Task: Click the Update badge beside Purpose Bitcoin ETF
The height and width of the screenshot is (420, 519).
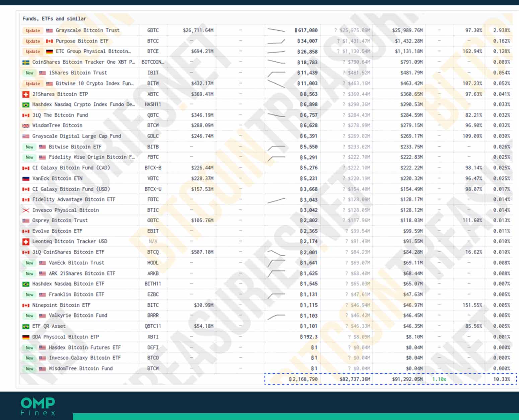Action: 33,41
